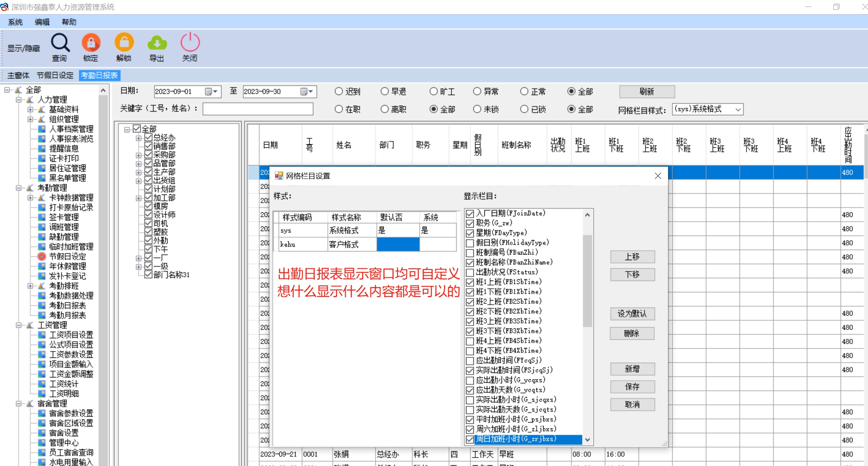Click 上移 (Move Up) button in grid settings

point(630,257)
